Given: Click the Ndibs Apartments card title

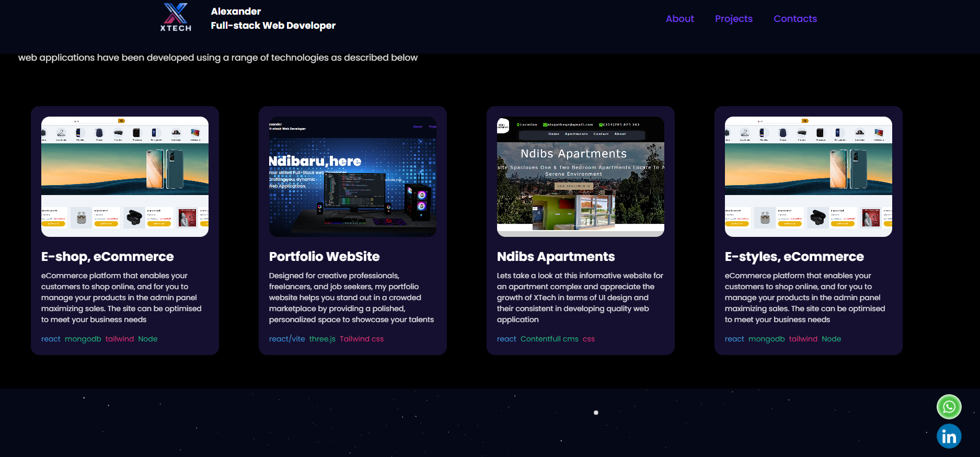Looking at the screenshot, I should (556, 257).
